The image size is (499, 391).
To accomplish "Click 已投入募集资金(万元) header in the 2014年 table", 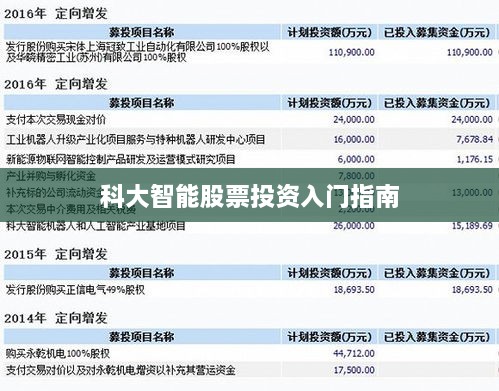I will tap(437, 337).
